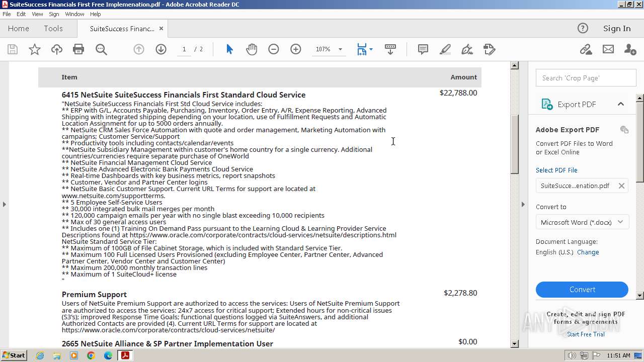The width and height of the screenshot is (644, 362).
Task: Add a sticky note comment
Action: (x=423, y=49)
